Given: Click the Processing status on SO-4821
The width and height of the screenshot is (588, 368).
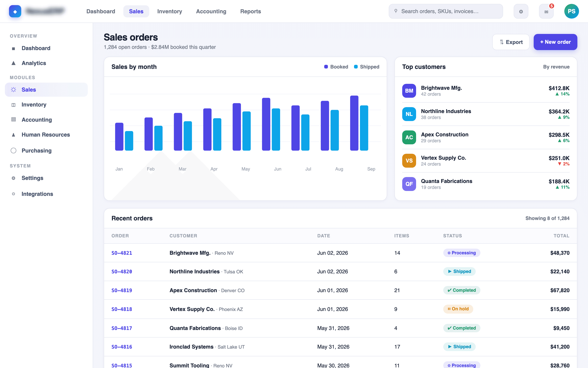Looking at the screenshot, I should [x=462, y=253].
